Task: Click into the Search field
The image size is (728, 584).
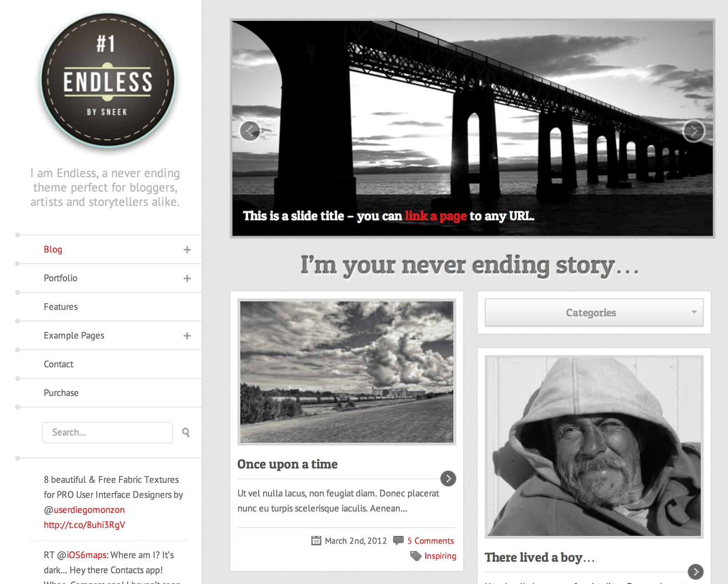Action: coord(107,432)
